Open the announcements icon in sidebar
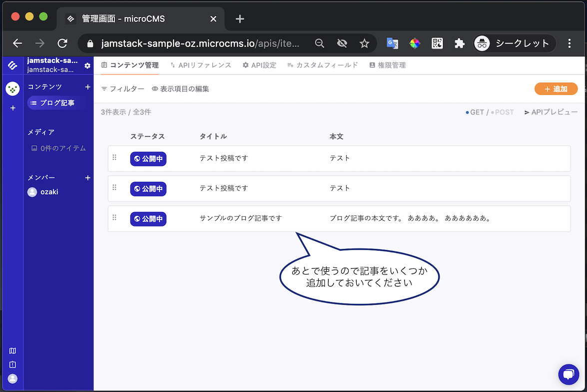 tap(12, 365)
